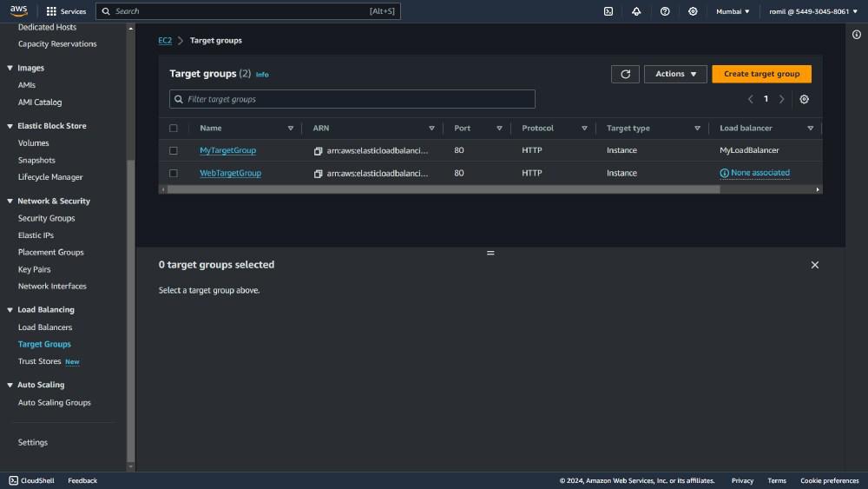Open Target Groups in the sidebar
The width and height of the screenshot is (868, 489).
click(x=44, y=344)
